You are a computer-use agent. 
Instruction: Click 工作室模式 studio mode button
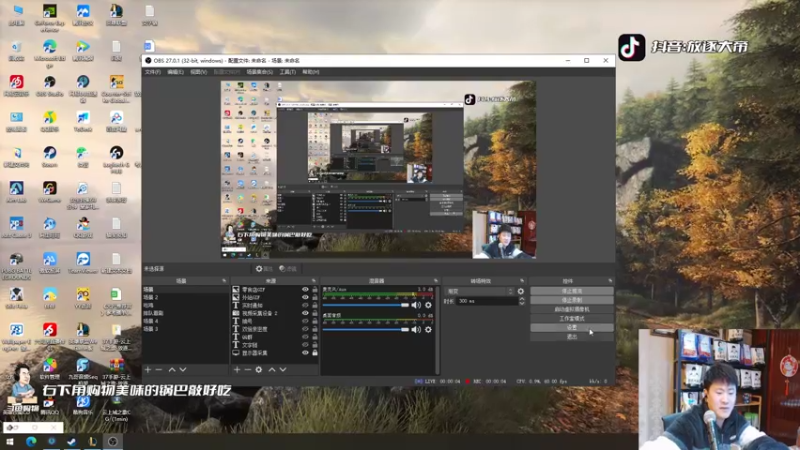(571, 318)
